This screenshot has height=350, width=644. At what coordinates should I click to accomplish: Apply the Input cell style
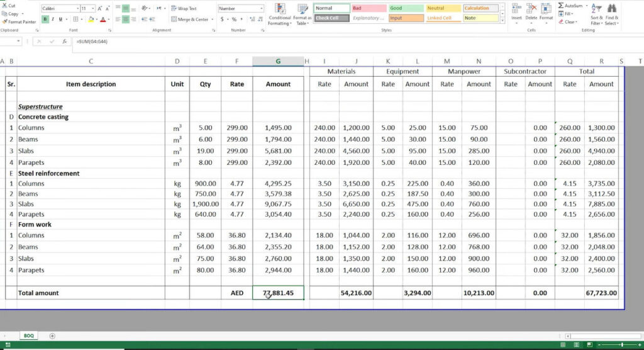(406, 18)
